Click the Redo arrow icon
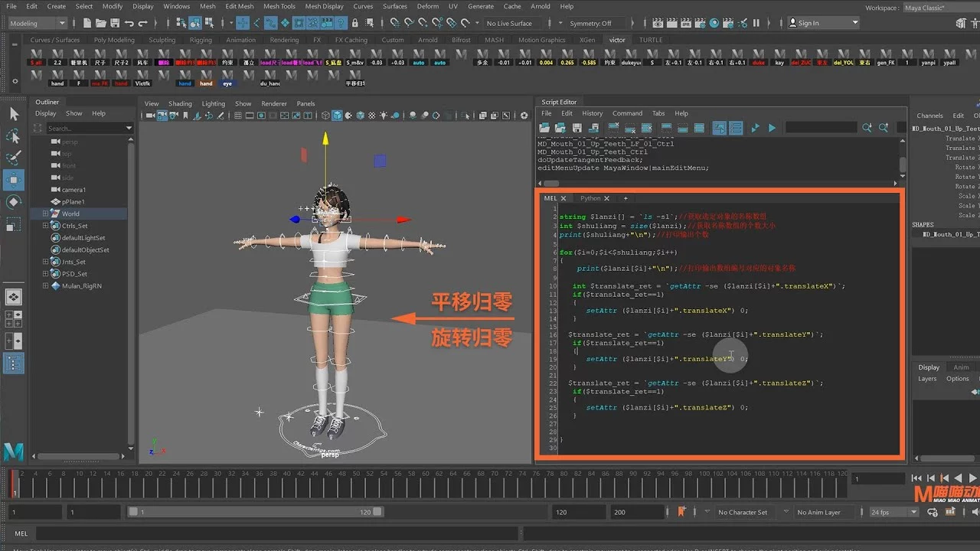980x551 pixels. tap(143, 24)
